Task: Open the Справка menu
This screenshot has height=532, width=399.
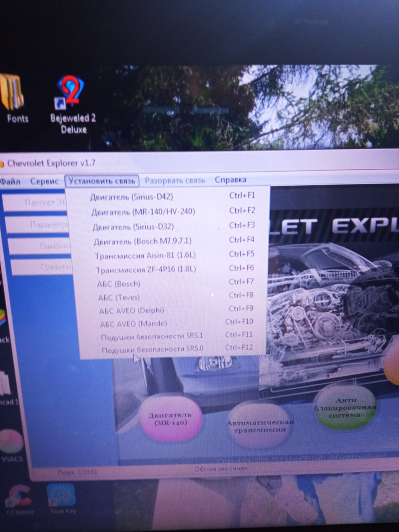Action: tap(231, 180)
